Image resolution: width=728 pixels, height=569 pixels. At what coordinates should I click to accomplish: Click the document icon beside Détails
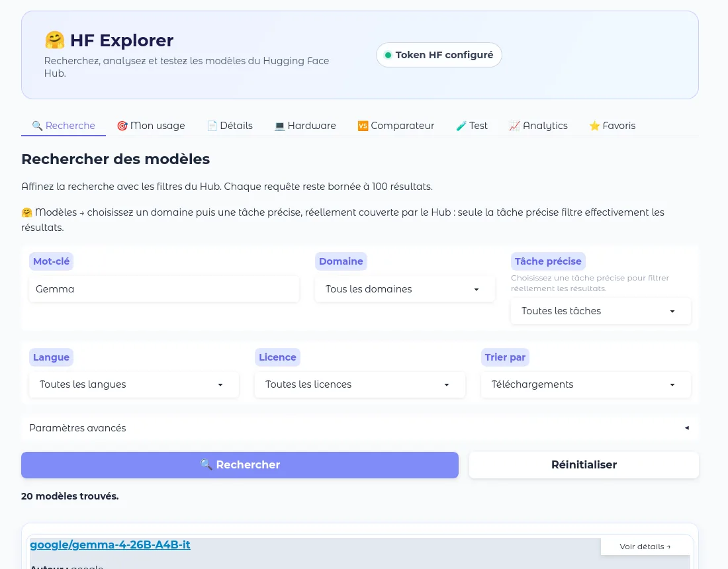coord(212,126)
